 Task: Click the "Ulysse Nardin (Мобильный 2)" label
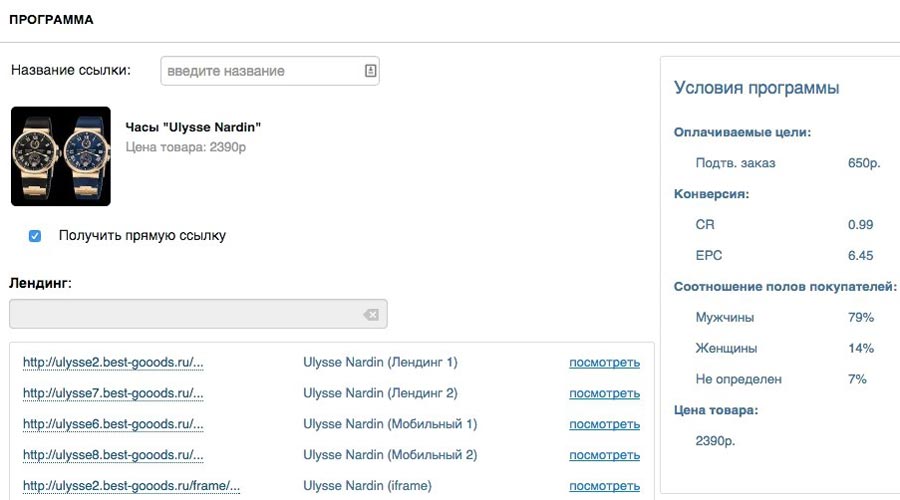click(390, 455)
